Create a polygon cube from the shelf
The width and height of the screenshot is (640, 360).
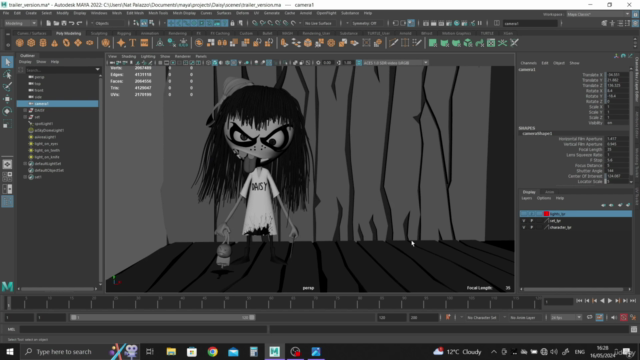pos(31,43)
